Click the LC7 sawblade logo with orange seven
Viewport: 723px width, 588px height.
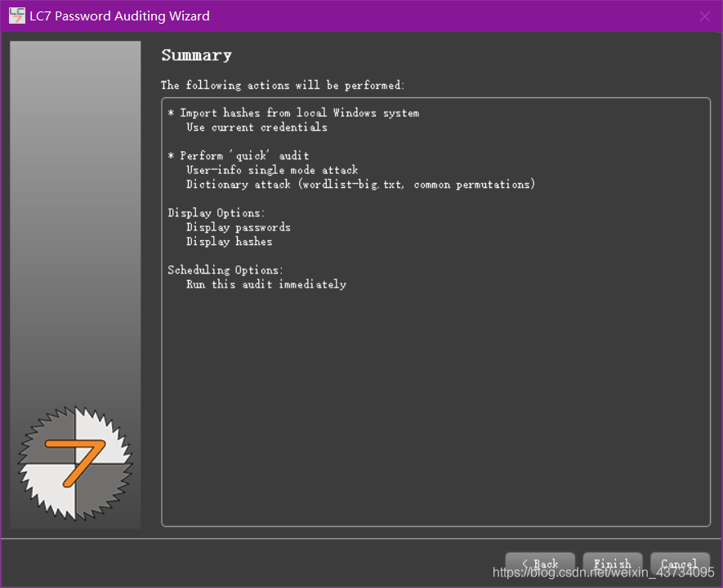[x=76, y=464]
